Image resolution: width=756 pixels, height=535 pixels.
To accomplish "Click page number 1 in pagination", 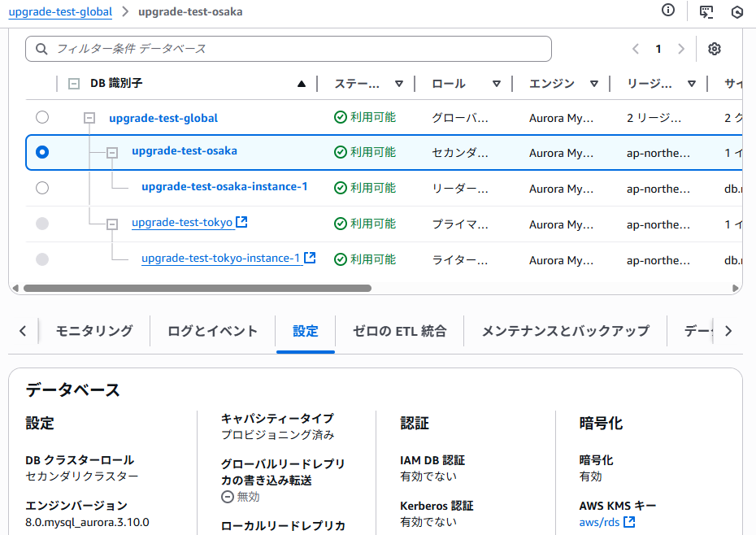I will pyautogui.click(x=658, y=49).
